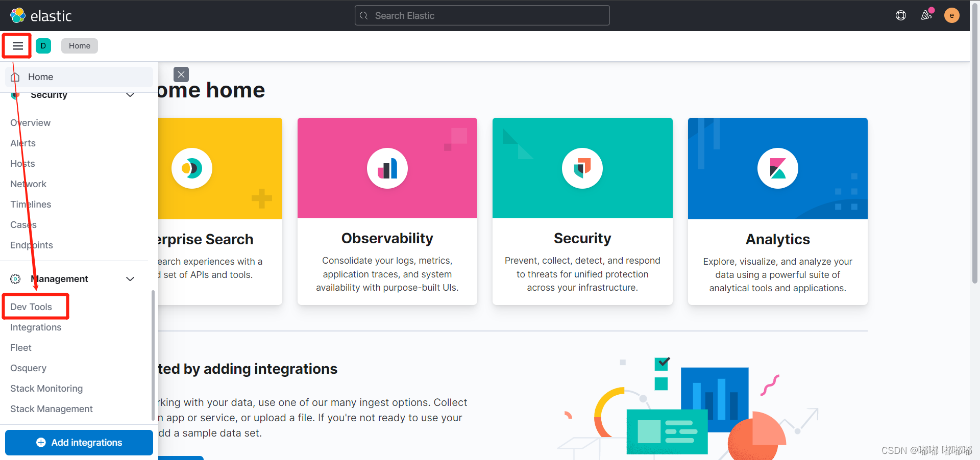Open the Analytics card title
Screen dimensions: 980x460
(778, 239)
